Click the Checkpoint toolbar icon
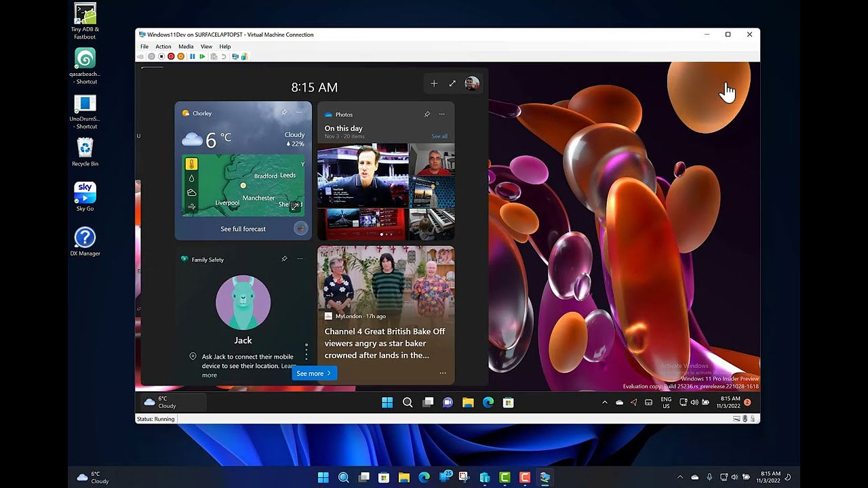 (214, 56)
